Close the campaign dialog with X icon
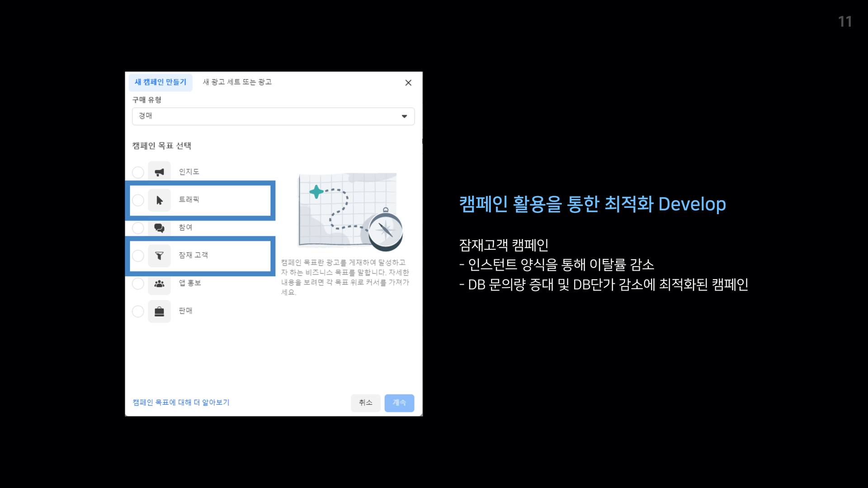Screen dimensions: 868x488 [x=408, y=83]
